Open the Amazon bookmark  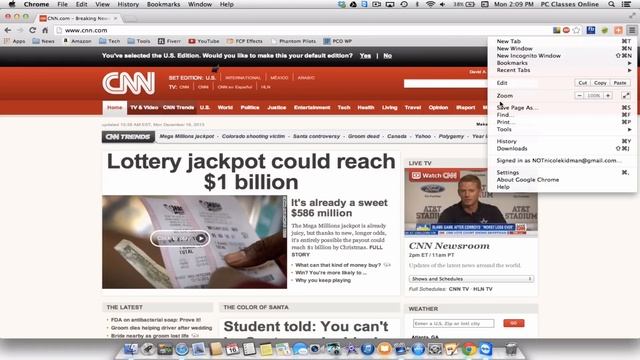[x=77, y=41]
